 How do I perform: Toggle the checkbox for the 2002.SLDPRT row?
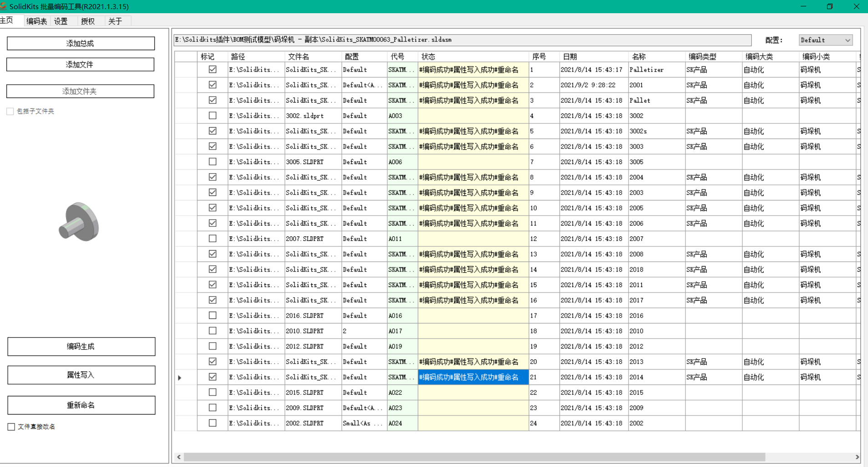pyautogui.click(x=213, y=423)
